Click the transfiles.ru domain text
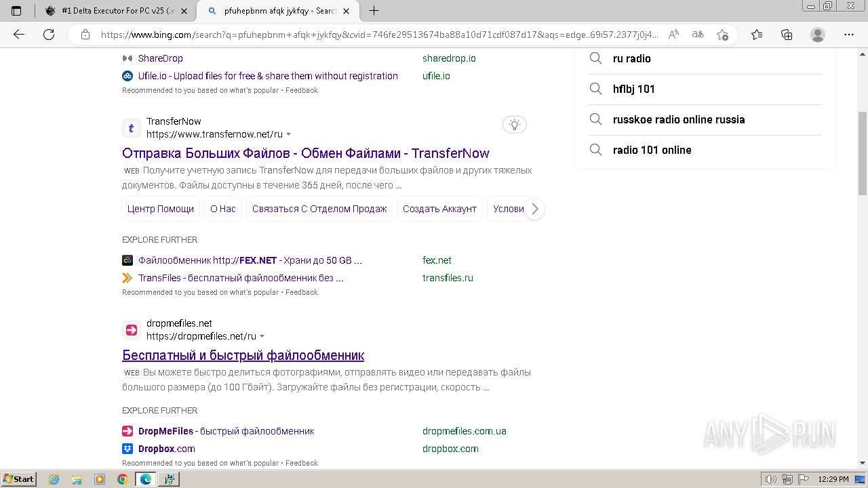868x488 pixels. click(448, 278)
